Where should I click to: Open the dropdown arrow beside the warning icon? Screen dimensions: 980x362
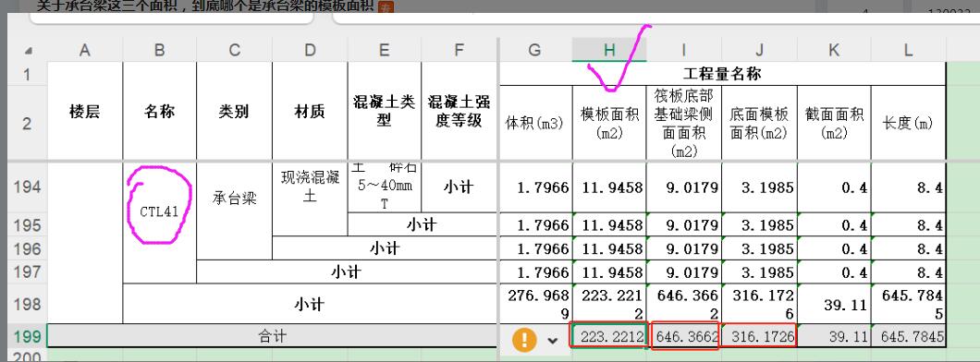(553, 340)
